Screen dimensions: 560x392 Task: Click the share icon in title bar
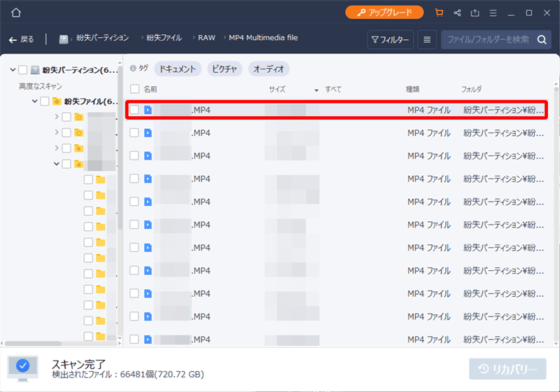(x=457, y=13)
